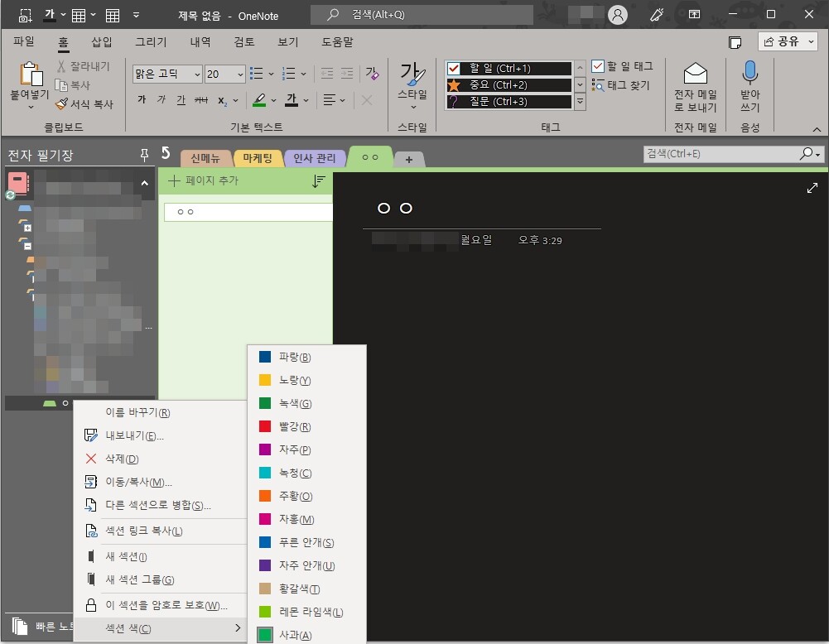Choose Delete (삭제) from context menu
This screenshot has height=644, width=829.
[160, 459]
